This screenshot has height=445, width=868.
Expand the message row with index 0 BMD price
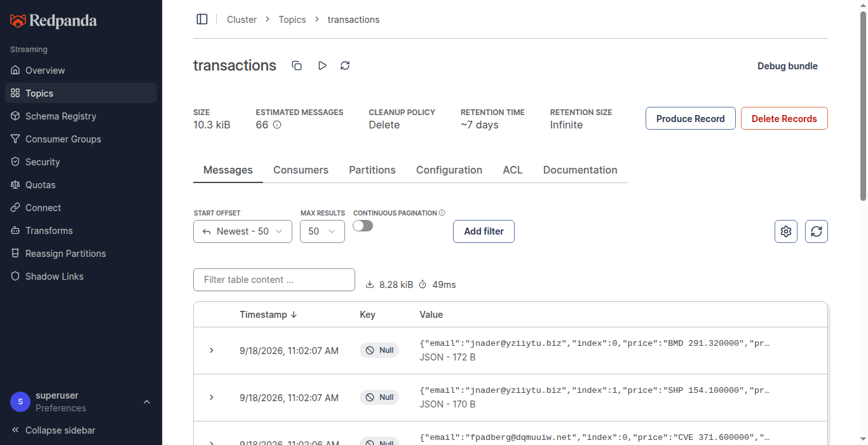coord(212,350)
